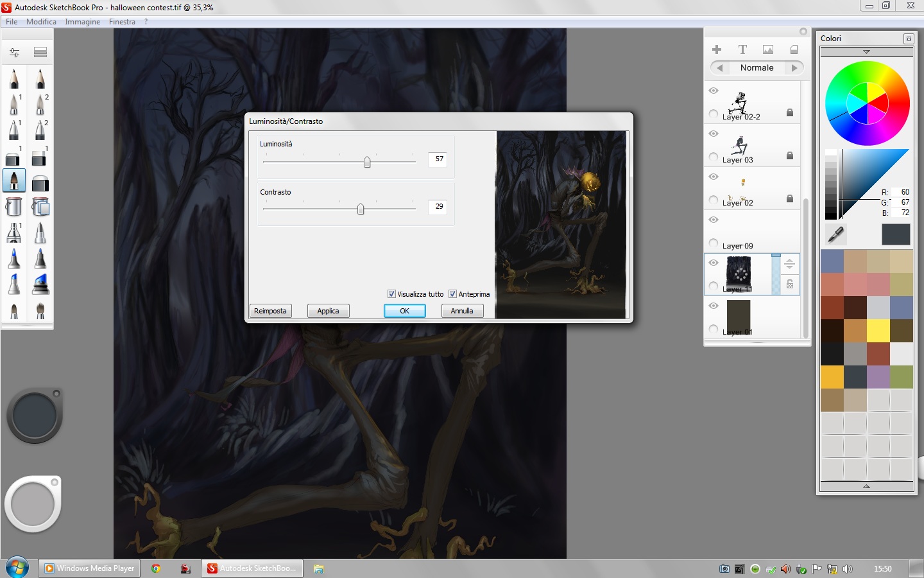Collapse Colori panel with top triangle
This screenshot has width=924, height=578.
(x=866, y=51)
